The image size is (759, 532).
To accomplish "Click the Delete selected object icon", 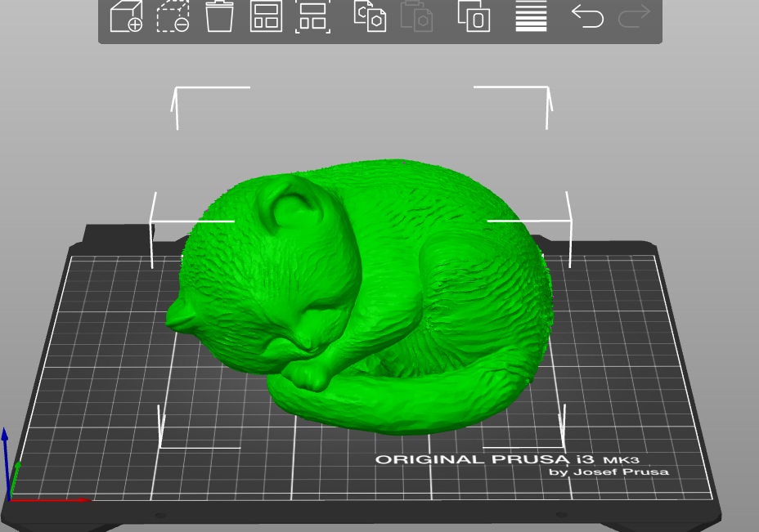I will (173, 16).
